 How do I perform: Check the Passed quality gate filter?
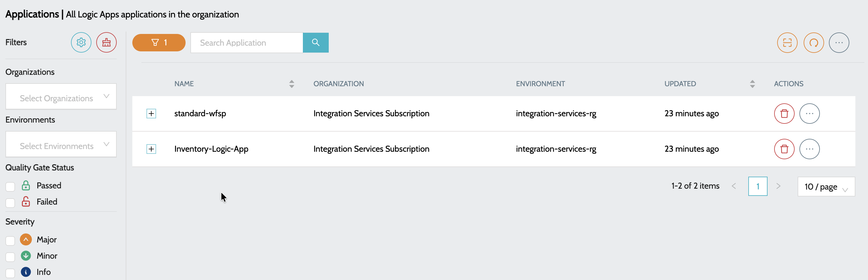(x=10, y=186)
